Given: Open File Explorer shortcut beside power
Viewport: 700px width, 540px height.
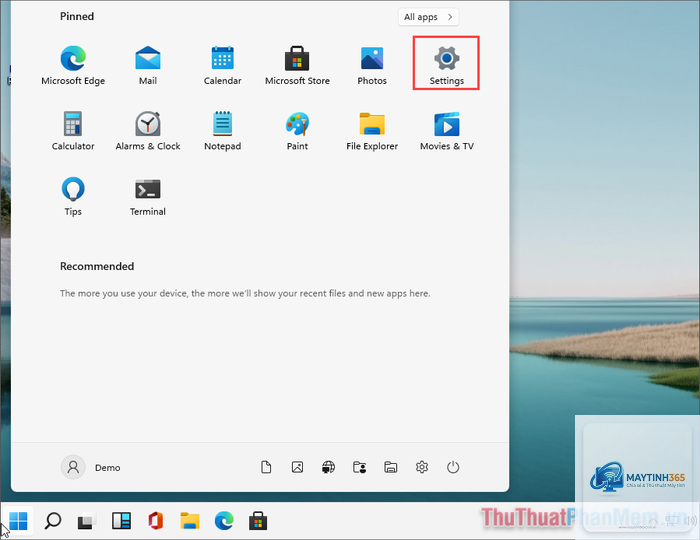Looking at the screenshot, I should 391,467.
